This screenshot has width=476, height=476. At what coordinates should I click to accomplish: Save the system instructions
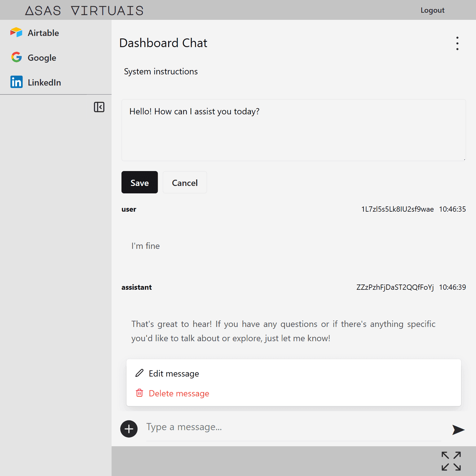coord(139,183)
